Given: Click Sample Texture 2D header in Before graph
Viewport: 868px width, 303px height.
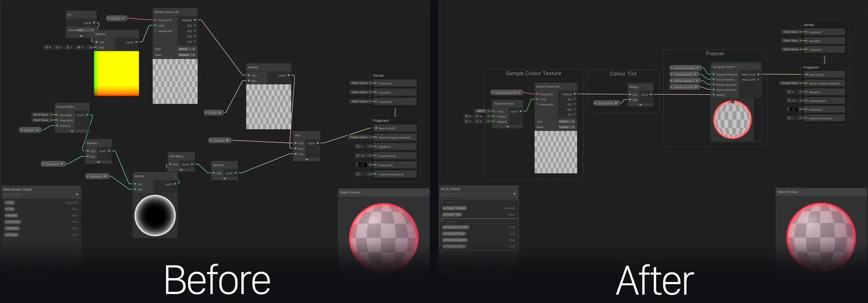Looking at the screenshot, I should click(x=175, y=12).
